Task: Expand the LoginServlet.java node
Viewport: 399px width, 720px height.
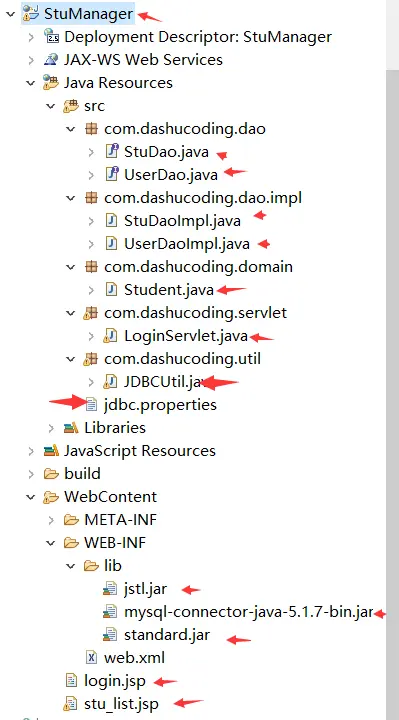Action: coord(91,336)
